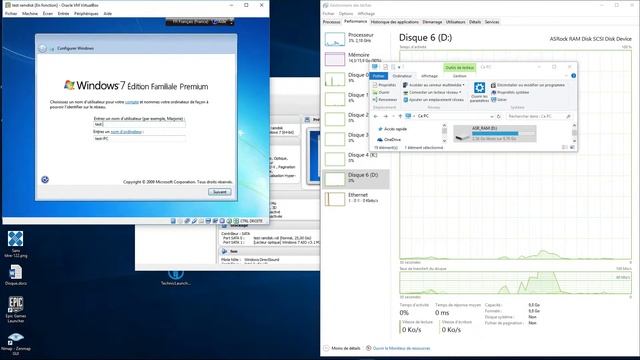This screenshot has height=360, width=640.
Task: Click Explorer up-folder arrow
Action: (x=400, y=116)
